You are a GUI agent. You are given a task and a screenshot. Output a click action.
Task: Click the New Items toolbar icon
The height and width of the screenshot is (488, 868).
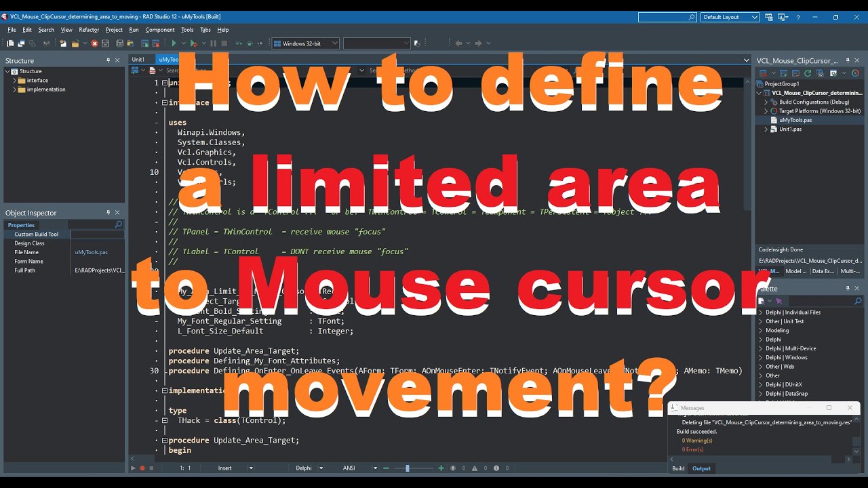pyautogui.click(x=62, y=43)
